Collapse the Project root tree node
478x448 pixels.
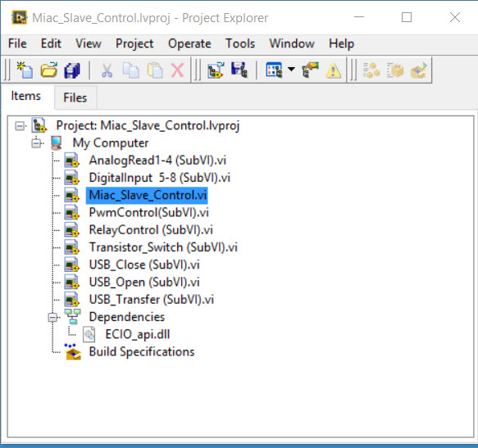(x=20, y=126)
